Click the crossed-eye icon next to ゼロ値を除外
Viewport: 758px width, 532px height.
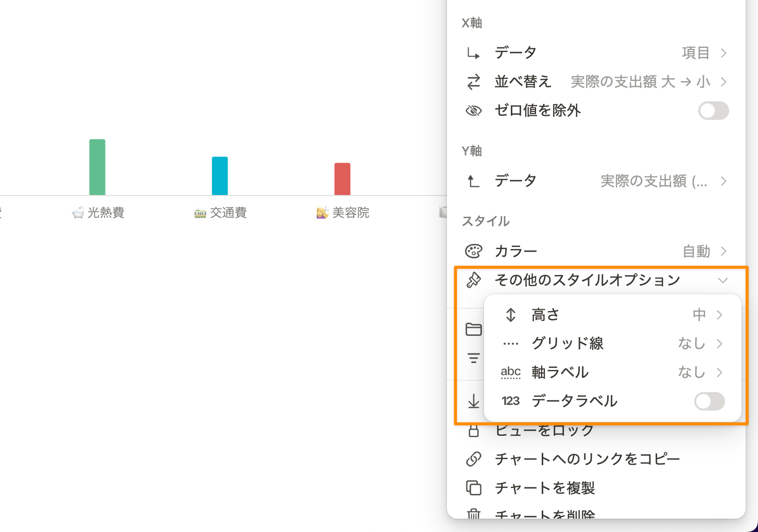click(473, 111)
